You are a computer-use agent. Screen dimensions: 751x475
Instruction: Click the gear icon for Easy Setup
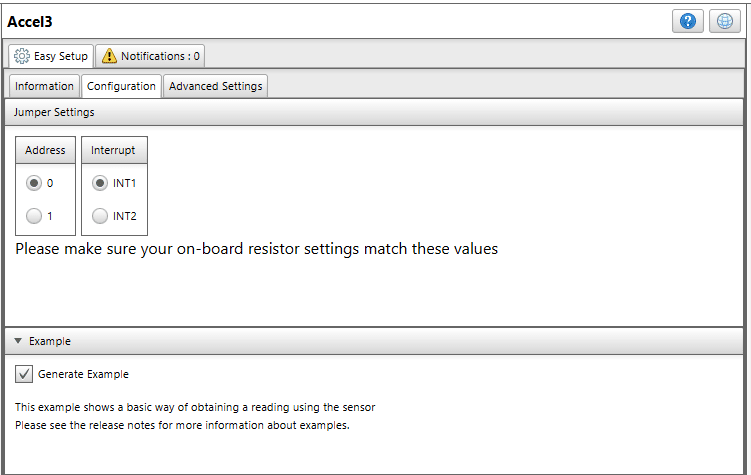pyautogui.click(x=22, y=56)
